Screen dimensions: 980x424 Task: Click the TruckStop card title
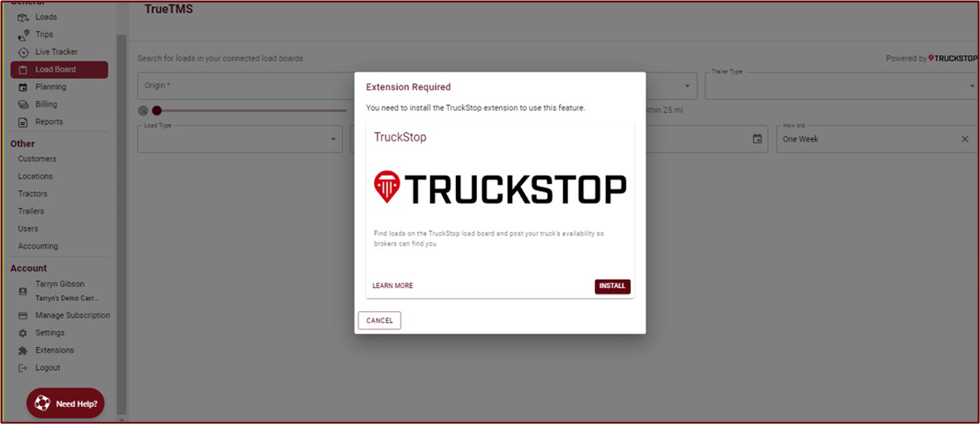click(400, 137)
